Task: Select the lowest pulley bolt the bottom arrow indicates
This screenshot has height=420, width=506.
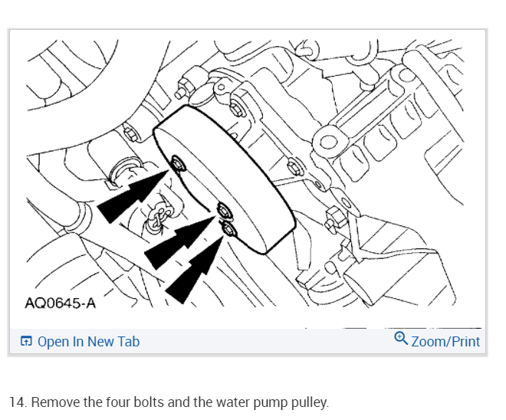Action: 228,229
